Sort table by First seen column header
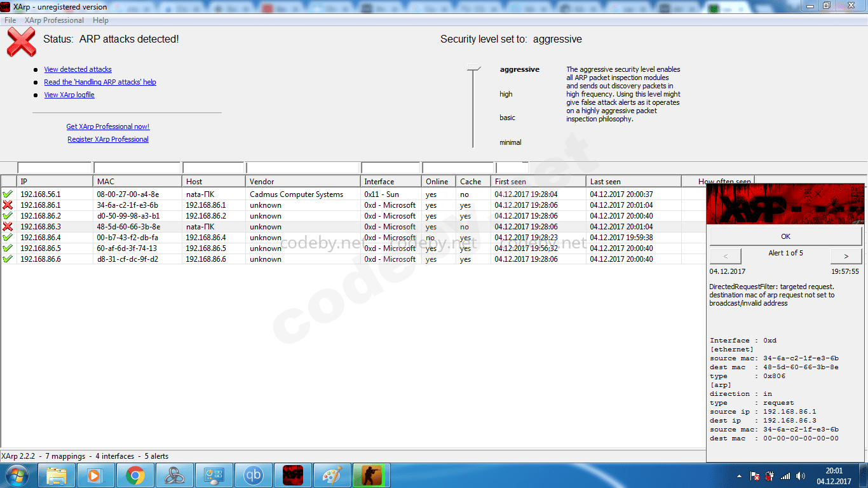Image resolution: width=868 pixels, height=488 pixels. pos(538,182)
